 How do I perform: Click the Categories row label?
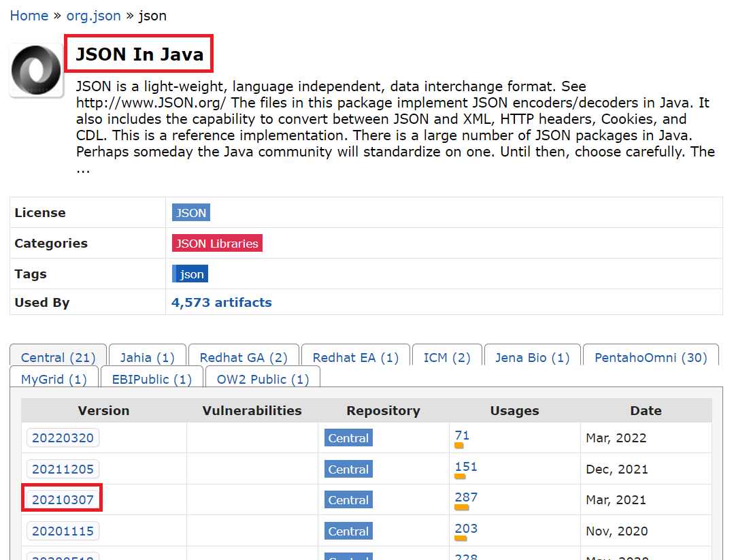click(x=51, y=244)
